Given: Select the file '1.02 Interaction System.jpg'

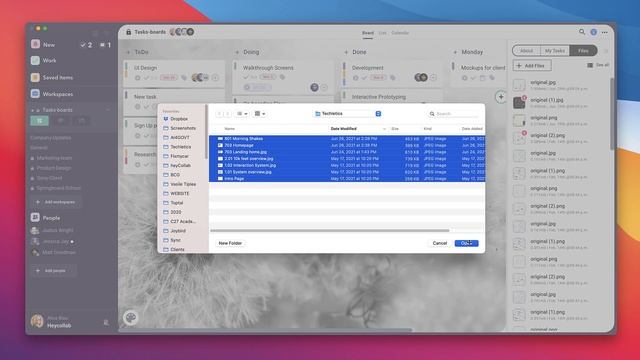Looking at the screenshot, I should point(347,165).
